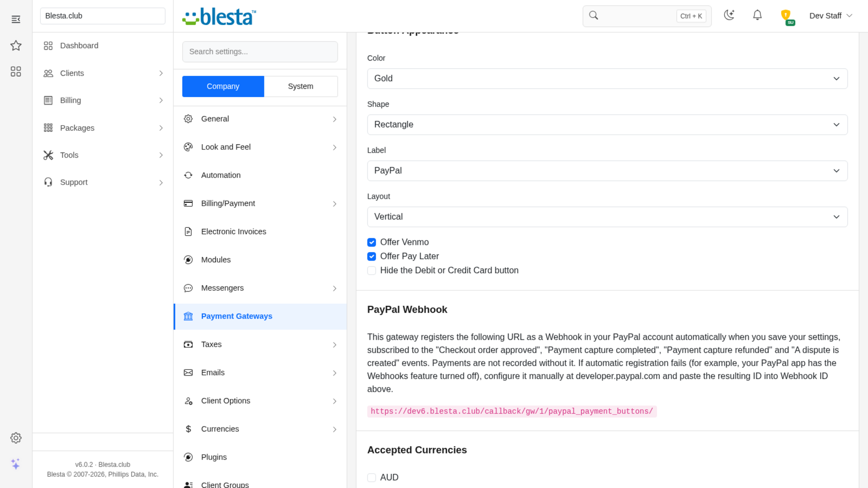Open the AI sparkle assistant icon
Screen dimensions: 868x488
click(16, 464)
